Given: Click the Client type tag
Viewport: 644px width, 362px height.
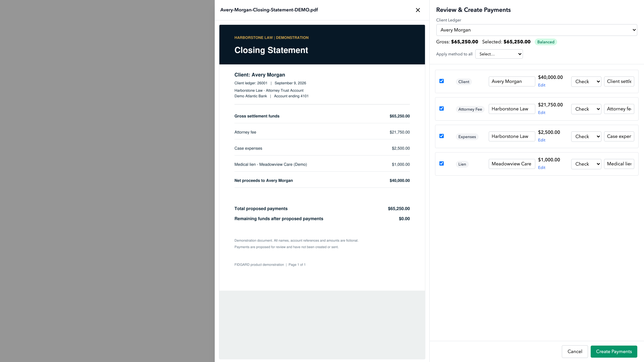Looking at the screenshot, I should click(464, 82).
